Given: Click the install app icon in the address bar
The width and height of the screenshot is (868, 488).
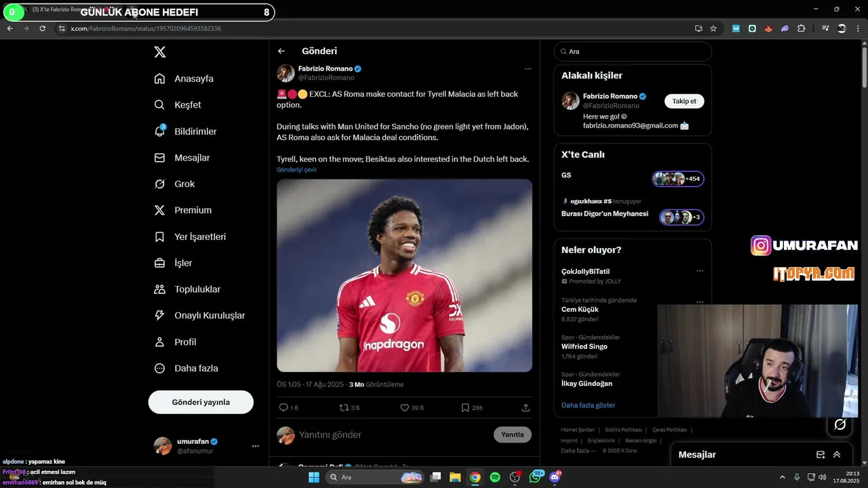Looking at the screenshot, I should 698,28.
